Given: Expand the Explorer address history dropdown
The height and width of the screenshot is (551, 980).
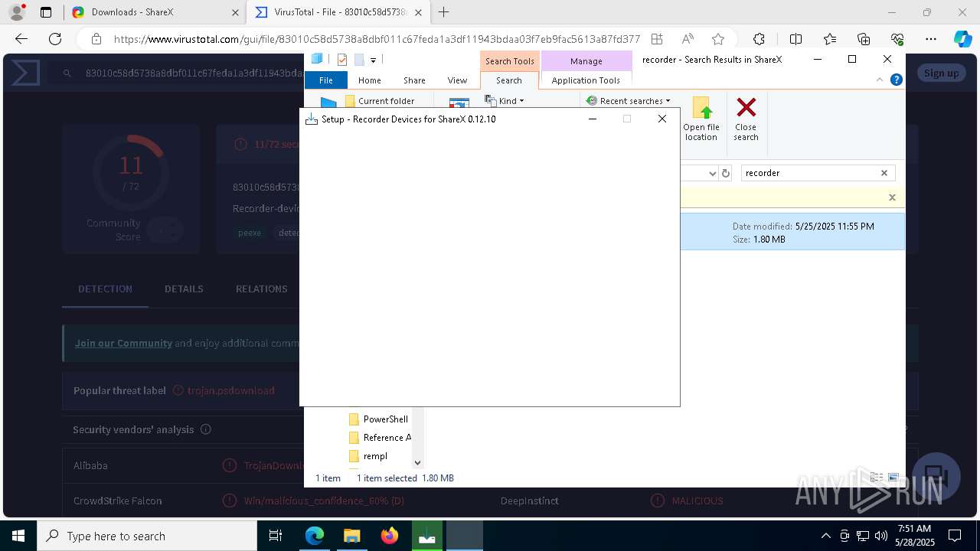Looking at the screenshot, I should (x=712, y=173).
